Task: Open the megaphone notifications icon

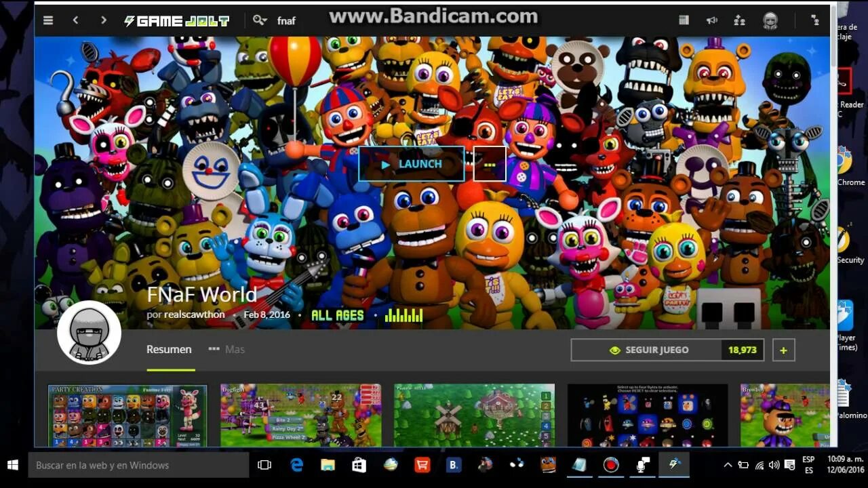Action: click(711, 20)
